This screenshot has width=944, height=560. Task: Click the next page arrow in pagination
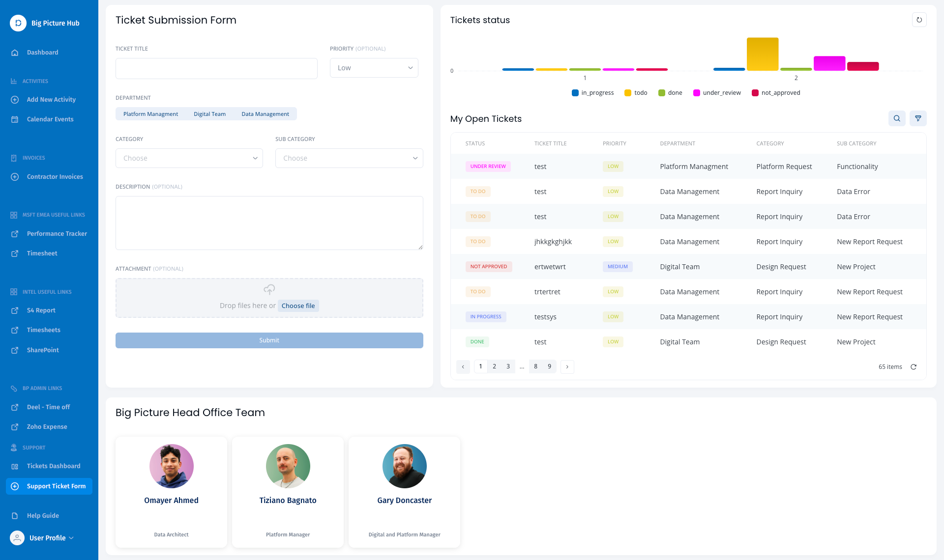click(x=567, y=367)
